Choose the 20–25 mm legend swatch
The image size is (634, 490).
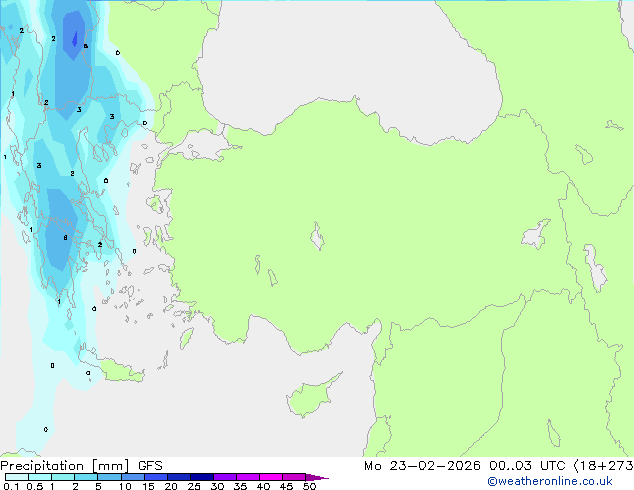point(178,477)
